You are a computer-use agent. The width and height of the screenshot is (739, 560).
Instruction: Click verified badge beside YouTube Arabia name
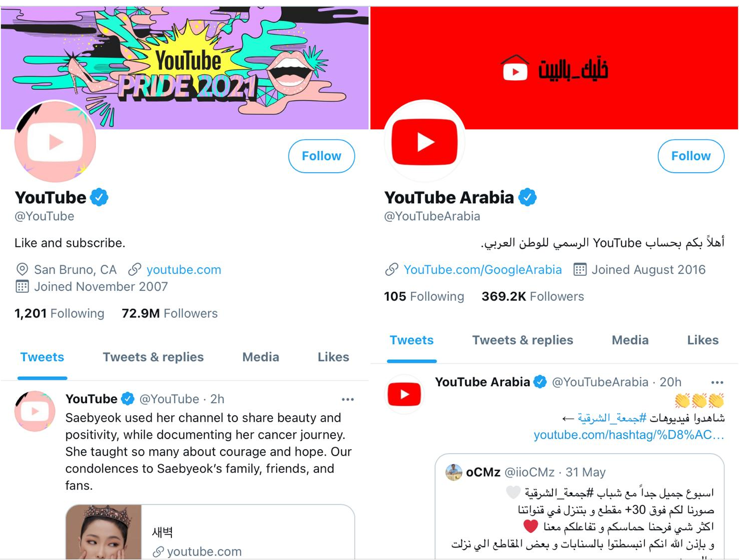point(527,197)
